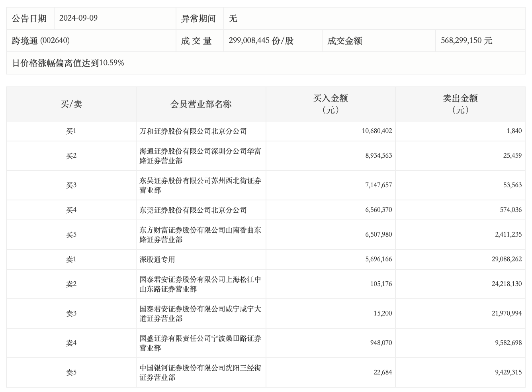Click the sell amount 29,088,262 cell
532x392 pixels.
click(506, 259)
